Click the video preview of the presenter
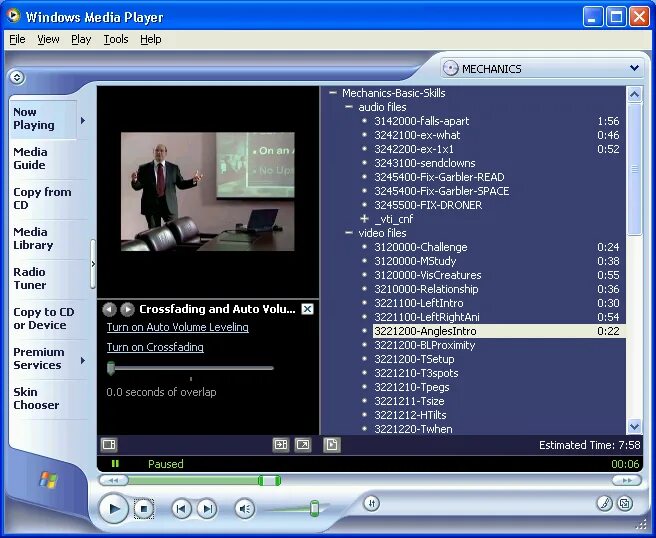This screenshot has width=656, height=538. pyautogui.click(x=208, y=192)
